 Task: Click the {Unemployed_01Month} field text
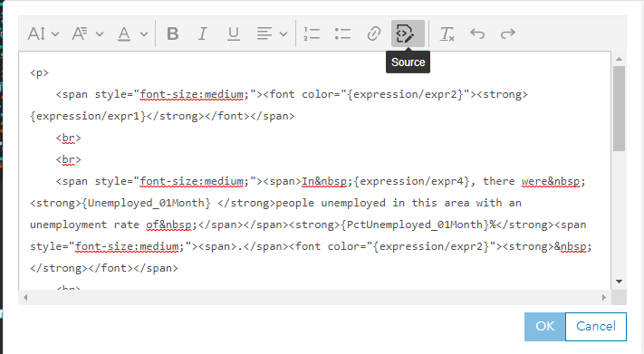click(x=147, y=203)
